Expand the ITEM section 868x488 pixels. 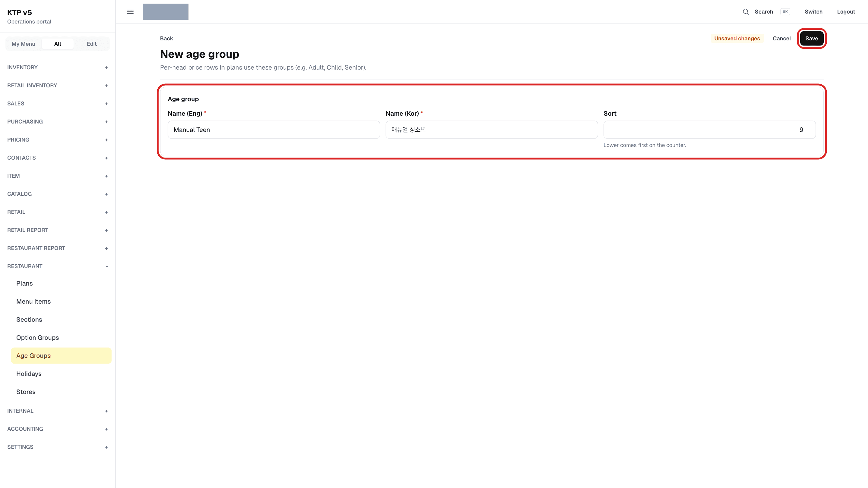click(x=58, y=176)
